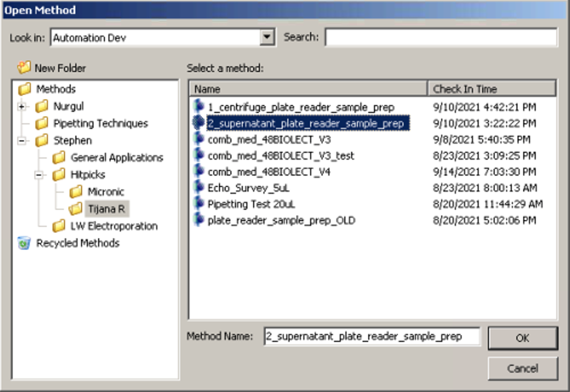Open the Look in dropdown arrow
This screenshot has height=392, width=570.
(267, 37)
